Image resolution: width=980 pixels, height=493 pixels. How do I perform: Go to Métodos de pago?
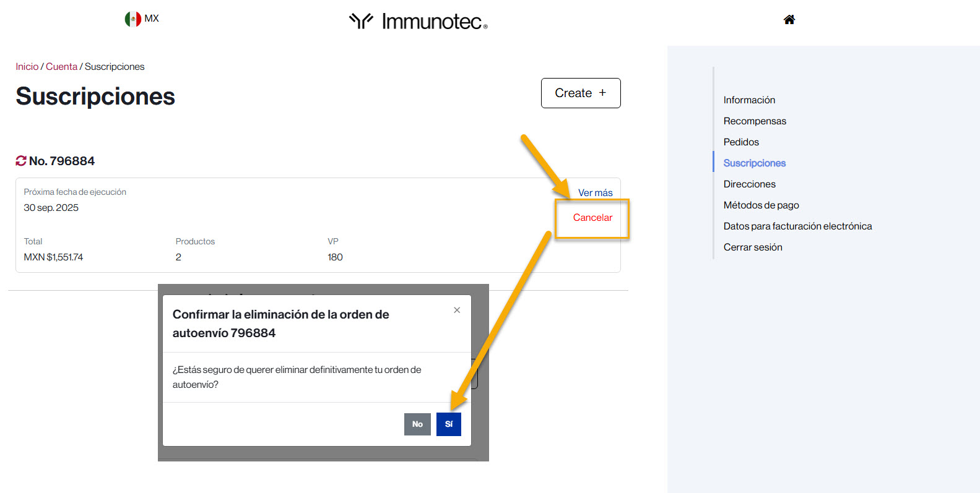pyautogui.click(x=761, y=205)
